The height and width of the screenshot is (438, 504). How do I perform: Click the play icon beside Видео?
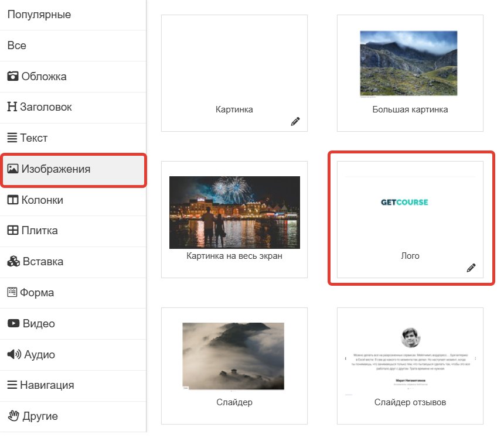(x=13, y=323)
